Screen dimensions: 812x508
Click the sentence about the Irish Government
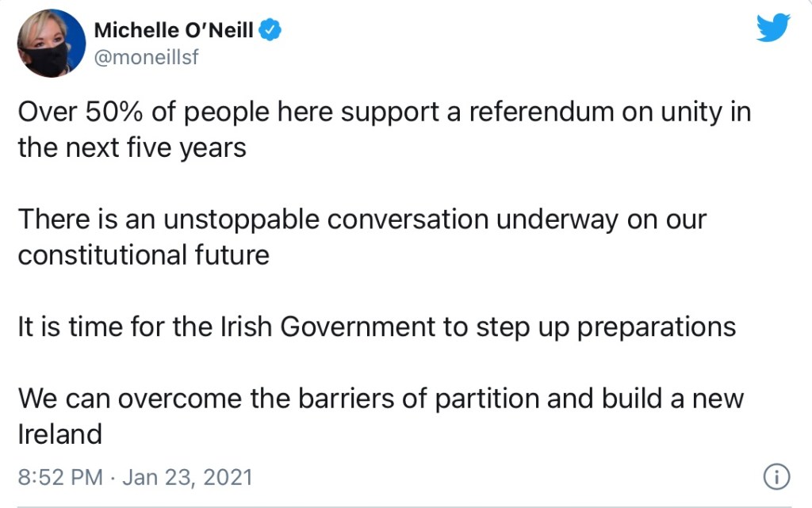[377, 327]
